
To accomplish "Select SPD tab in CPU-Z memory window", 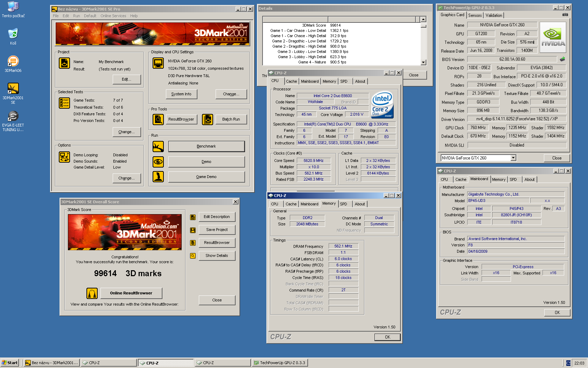I will click(x=343, y=204).
